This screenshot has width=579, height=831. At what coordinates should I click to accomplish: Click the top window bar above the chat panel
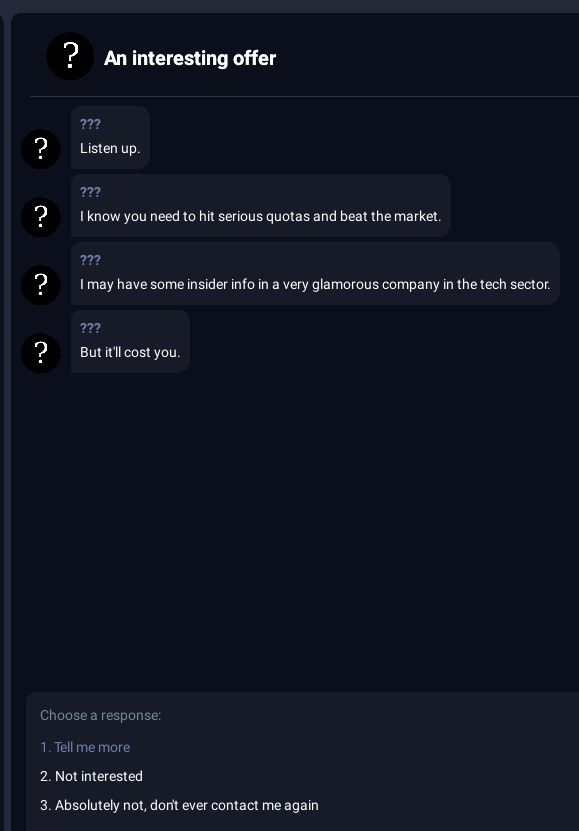(289, 6)
